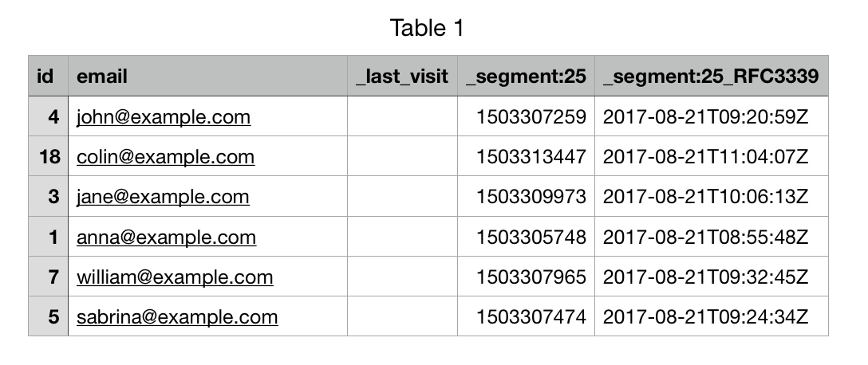Viewport: 868px width, 365px height.
Task: Click the cell containing 1503307965
Action: pyautogui.click(x=531, y=277)
